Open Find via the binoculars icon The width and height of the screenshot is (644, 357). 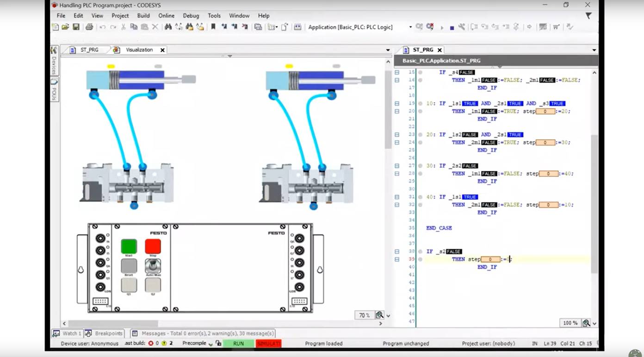(x=168, y=27)
